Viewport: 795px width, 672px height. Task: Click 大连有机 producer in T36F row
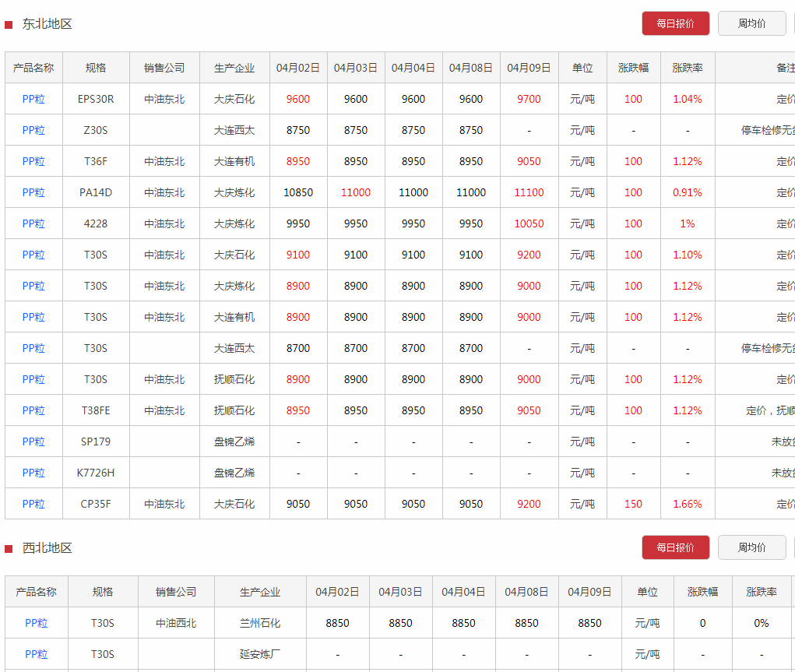tap(234, 161)
